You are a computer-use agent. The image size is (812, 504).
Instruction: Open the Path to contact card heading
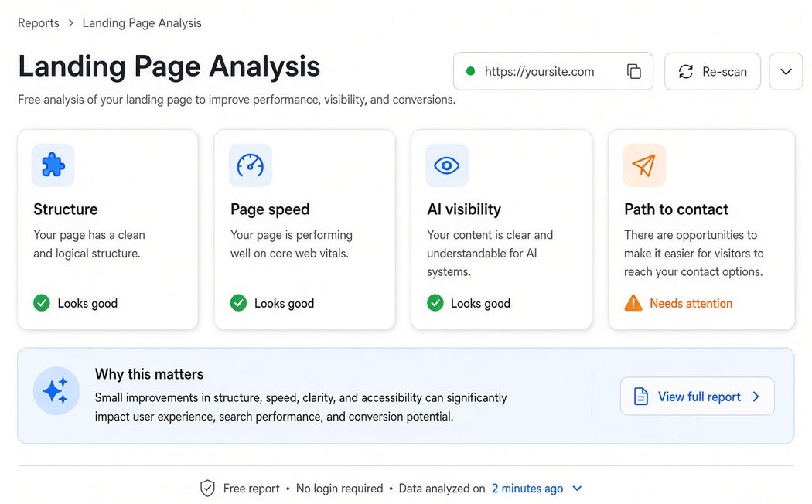point(677,209)
